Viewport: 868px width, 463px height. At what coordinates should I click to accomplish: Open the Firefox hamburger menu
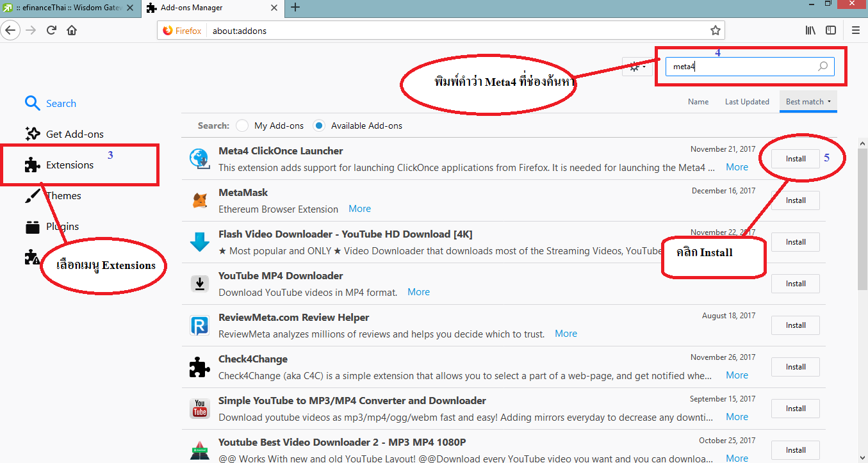point(856,30)
